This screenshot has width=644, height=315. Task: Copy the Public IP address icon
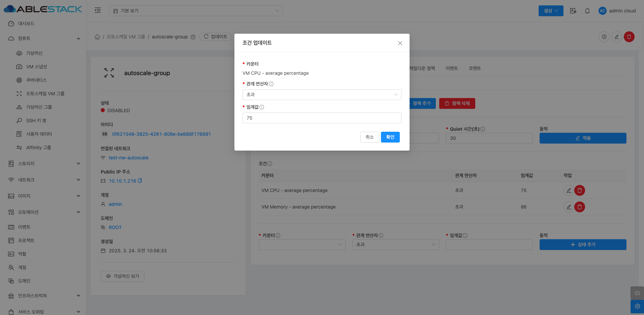140,181
